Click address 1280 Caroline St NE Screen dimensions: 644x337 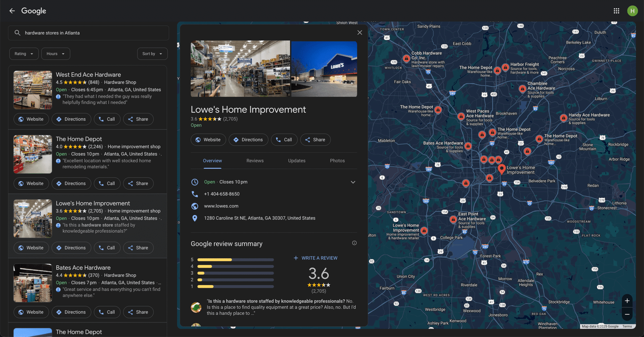pos(260,218)
